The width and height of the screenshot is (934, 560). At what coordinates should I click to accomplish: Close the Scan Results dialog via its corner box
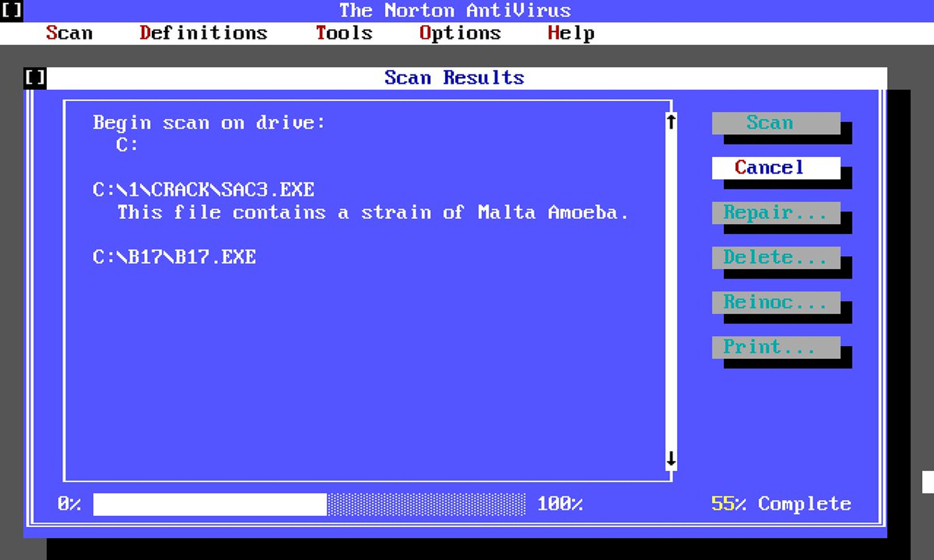34,78
